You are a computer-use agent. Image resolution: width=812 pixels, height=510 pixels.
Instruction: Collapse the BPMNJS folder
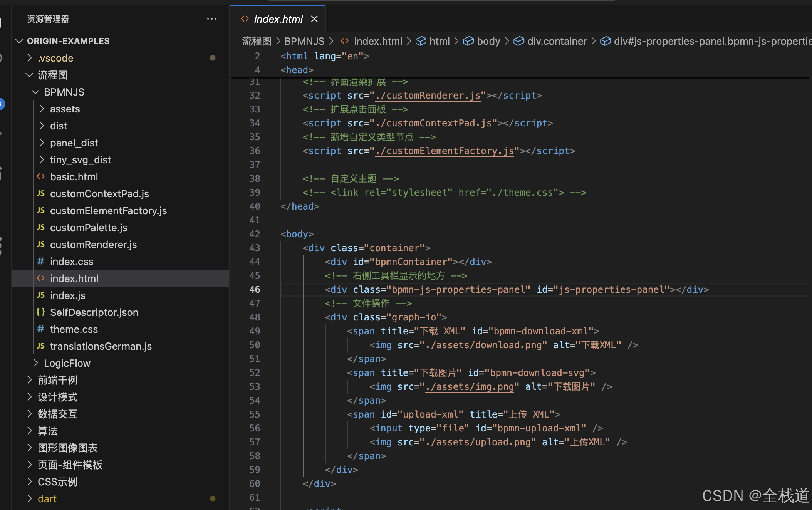[x=36, y=92]
